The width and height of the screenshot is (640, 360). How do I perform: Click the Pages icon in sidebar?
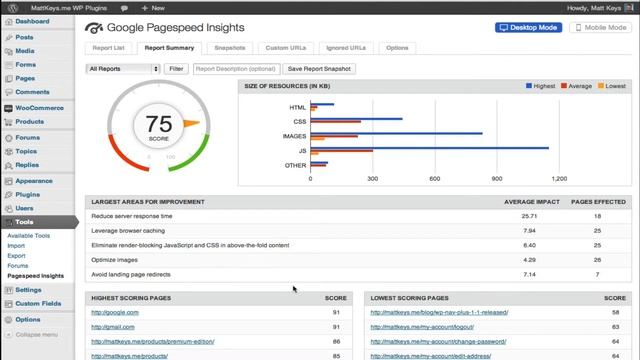9,79
